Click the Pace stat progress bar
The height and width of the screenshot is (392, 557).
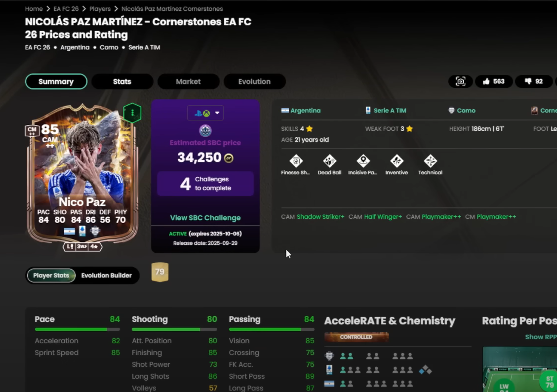point(78,329)
